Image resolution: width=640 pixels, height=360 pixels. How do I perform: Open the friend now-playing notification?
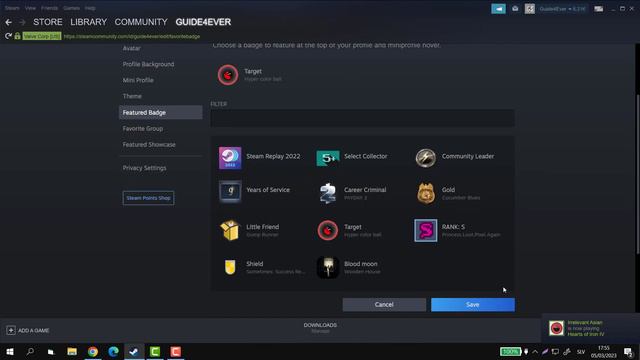(x=590, y=328)
